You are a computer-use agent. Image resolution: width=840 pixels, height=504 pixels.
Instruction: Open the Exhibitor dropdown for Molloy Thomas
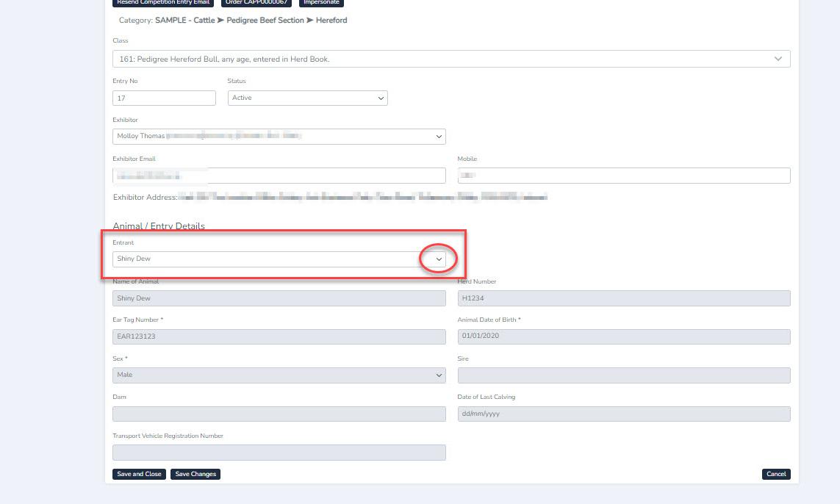pyautogui.click(x=279, y=137)
